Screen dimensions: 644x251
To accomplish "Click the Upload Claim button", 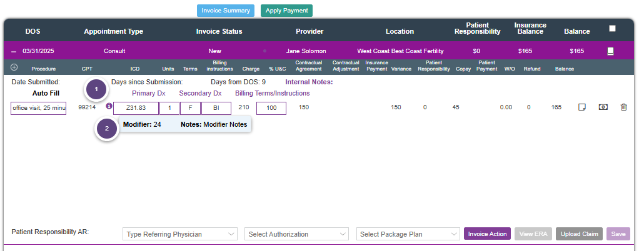I will 579,234.
